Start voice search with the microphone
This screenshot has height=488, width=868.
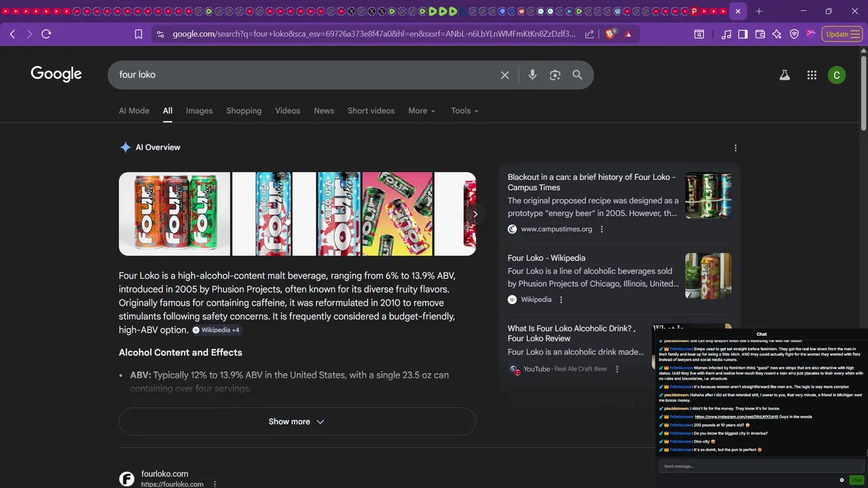pyautogui.click(x=532, y=75)
